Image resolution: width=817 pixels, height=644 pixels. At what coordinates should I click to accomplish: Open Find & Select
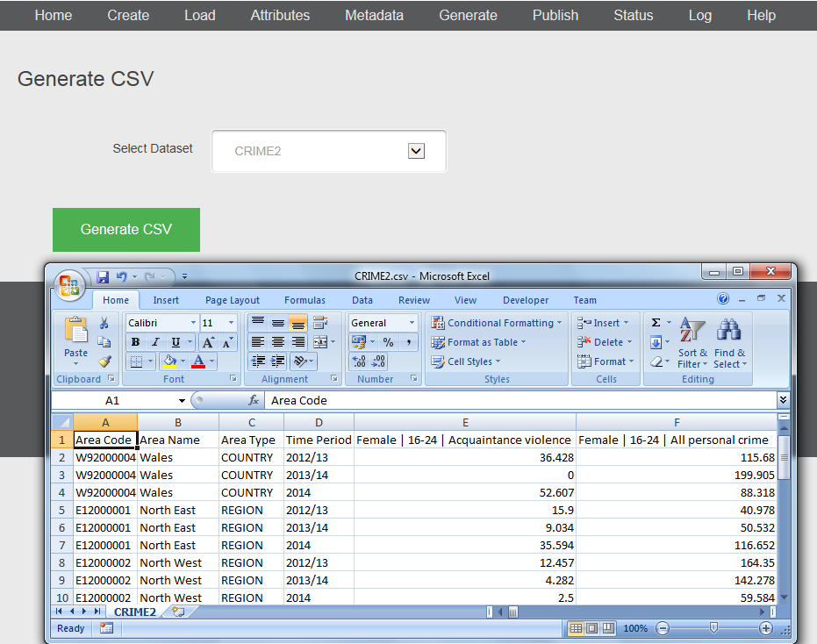click(x=730, y=342)
